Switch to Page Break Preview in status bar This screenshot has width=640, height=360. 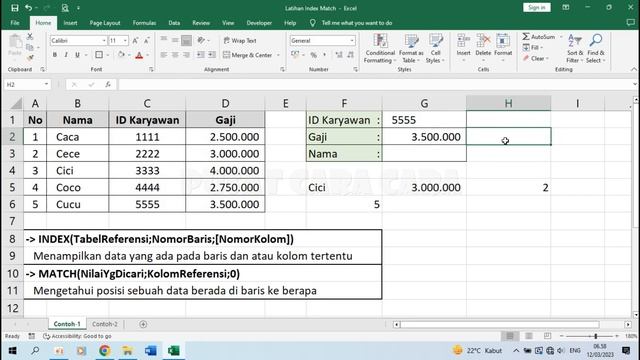[547, 336]
